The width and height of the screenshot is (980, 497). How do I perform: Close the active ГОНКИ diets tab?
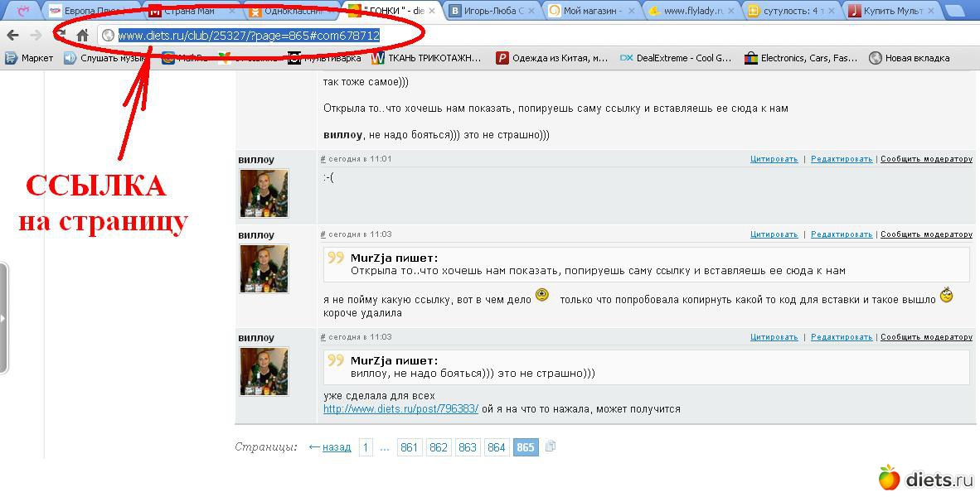(432, 11)
